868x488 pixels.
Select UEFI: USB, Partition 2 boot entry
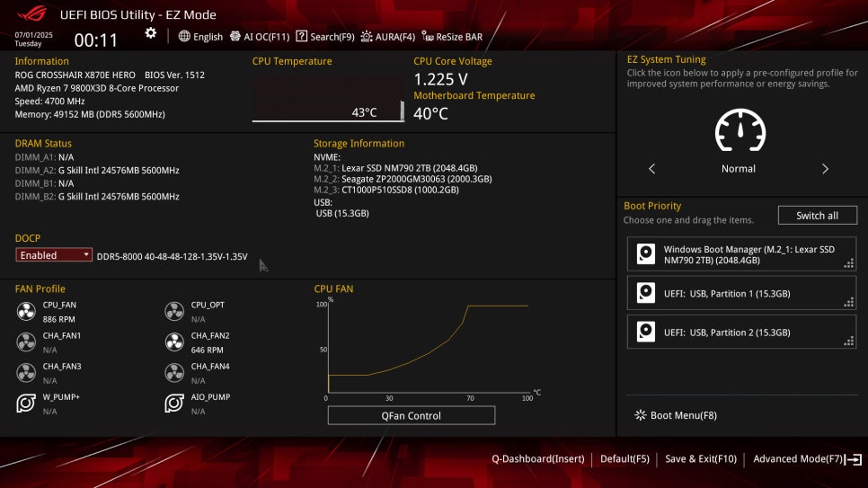pyautogui.click(x=741, y=332)
